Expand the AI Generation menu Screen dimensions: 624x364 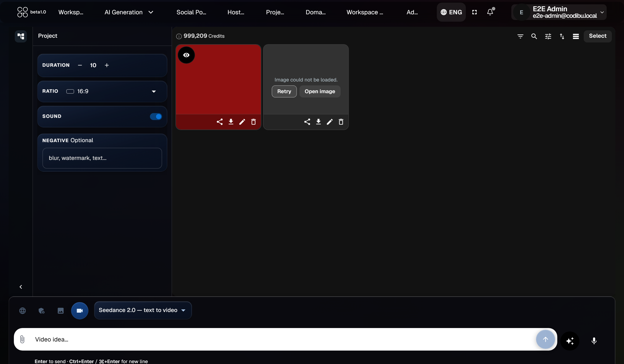click(x=129, y=12)
